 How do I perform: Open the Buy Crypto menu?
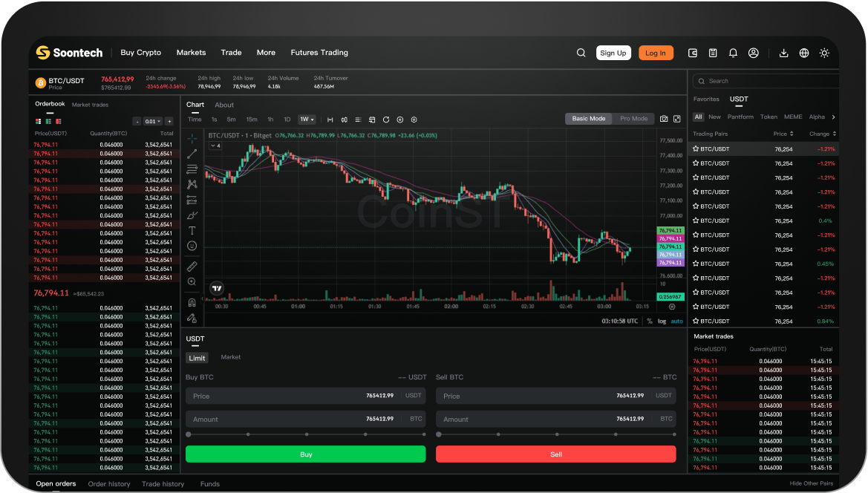(x=140, y=53)
